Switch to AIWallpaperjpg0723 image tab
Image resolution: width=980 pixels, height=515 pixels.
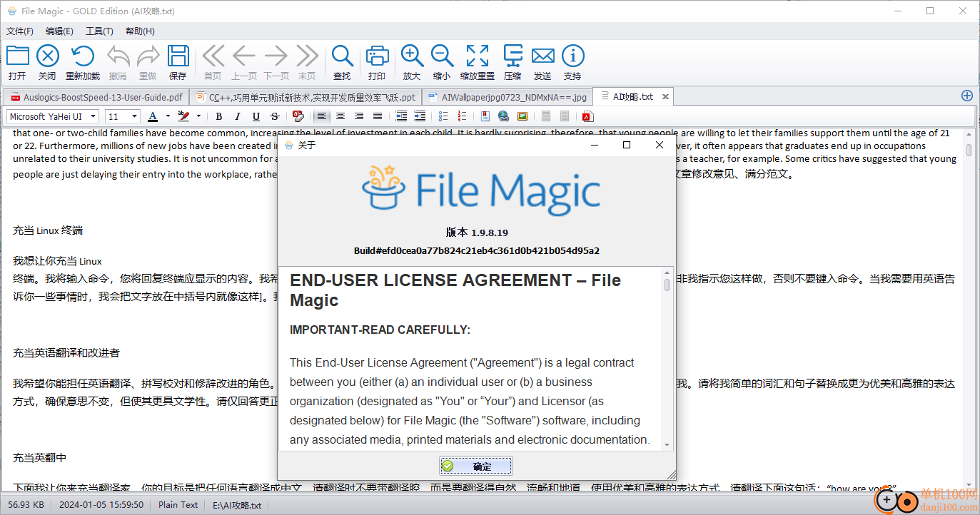point(507,97)
